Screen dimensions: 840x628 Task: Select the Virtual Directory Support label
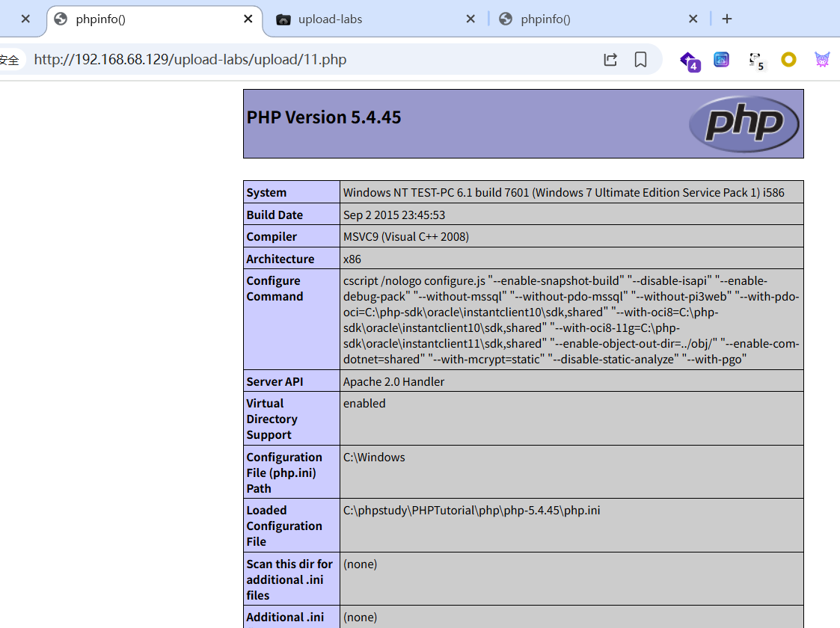pyautogui.click(x=272, y=419)
